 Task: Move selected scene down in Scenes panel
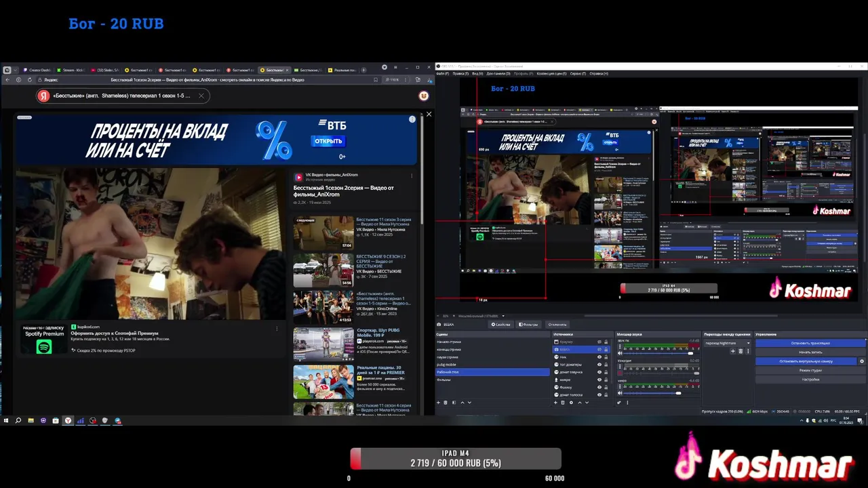click(469, 402)
